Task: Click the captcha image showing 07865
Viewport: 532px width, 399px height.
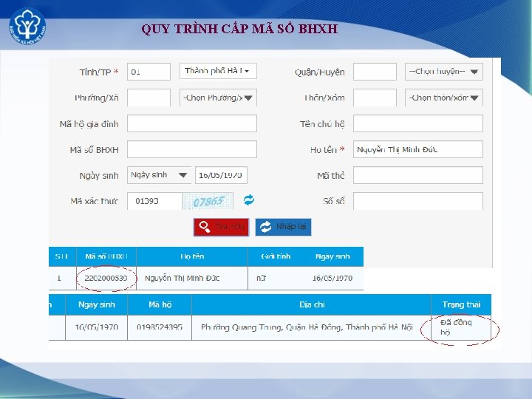Action: click(x=208, y=202)
